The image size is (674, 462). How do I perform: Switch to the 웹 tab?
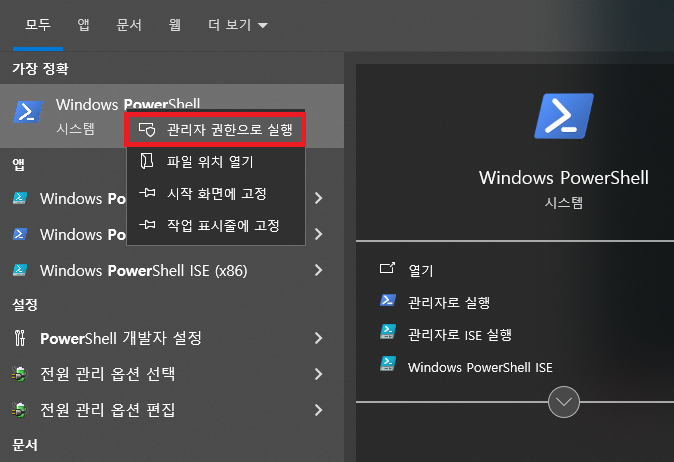point(175,25)
